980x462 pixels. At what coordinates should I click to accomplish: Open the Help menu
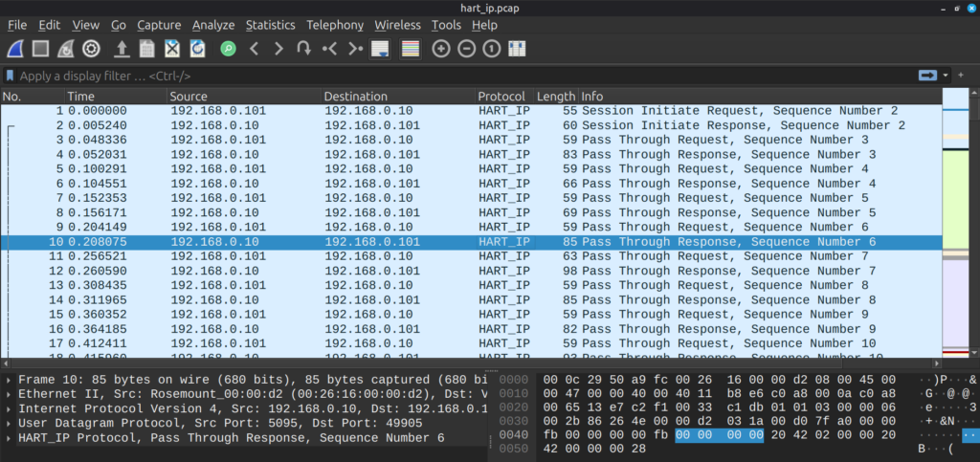tap(484, 25)
